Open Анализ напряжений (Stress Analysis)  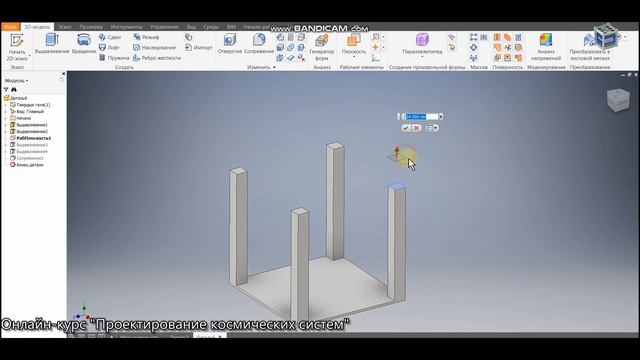coord(546,47)
